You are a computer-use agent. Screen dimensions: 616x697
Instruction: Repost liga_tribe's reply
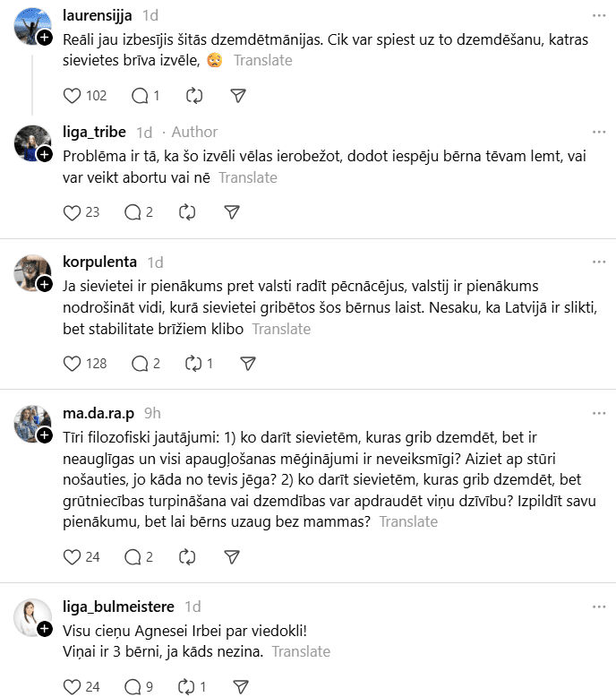pyautogui.click(x=188, y=212)
